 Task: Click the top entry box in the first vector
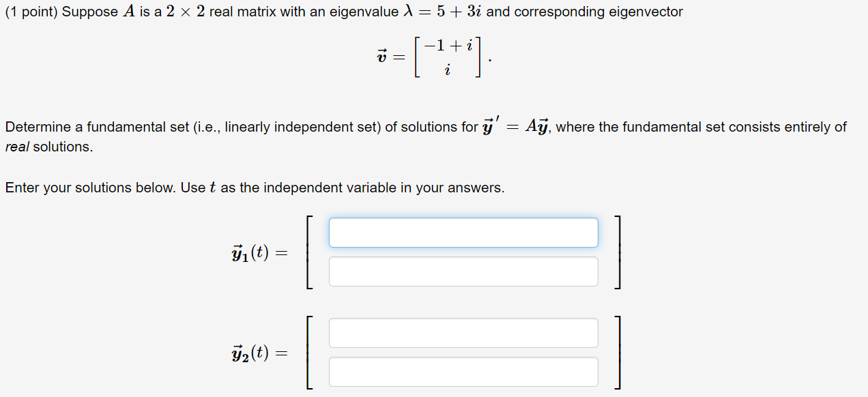pyautogui.click(x=463, y=232)
